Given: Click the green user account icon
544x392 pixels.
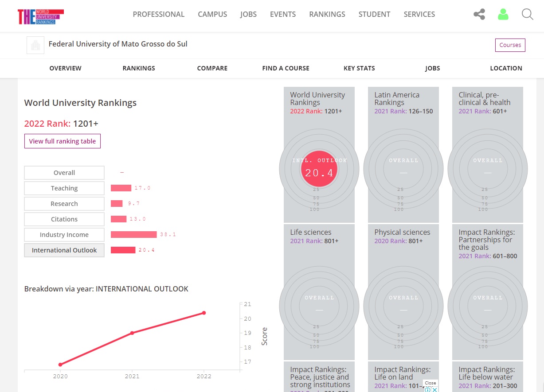Looking at the screenshot, I should click(x=503, y=15).
